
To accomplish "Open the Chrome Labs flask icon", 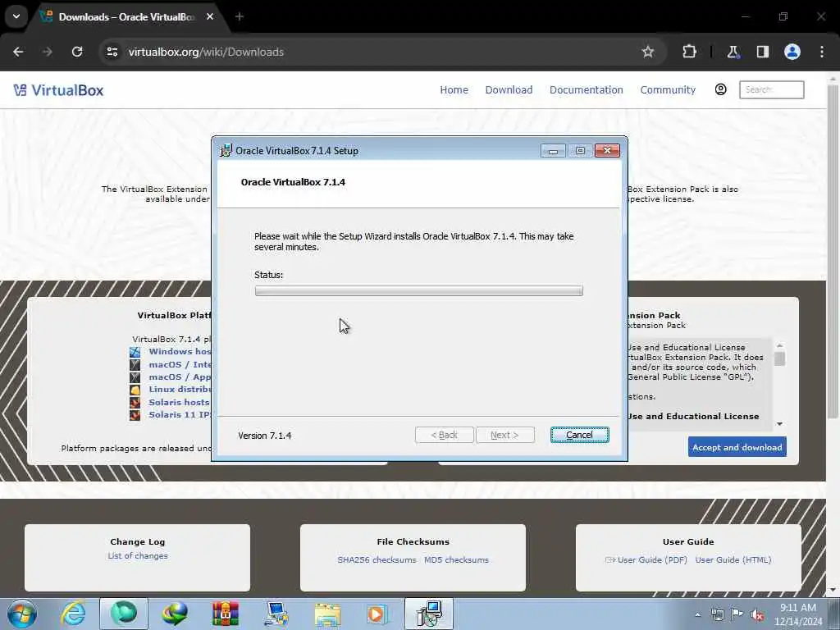I will point(733,52).
